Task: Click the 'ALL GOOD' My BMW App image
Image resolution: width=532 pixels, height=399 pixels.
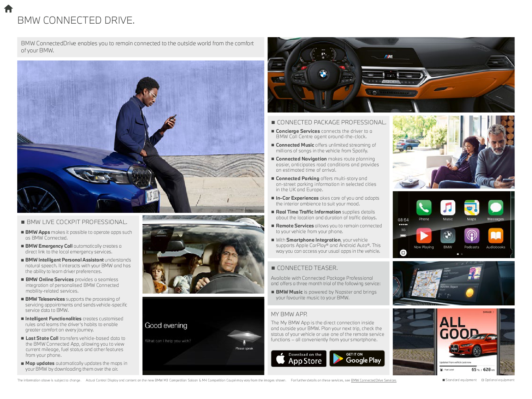Action: point(454,342)
